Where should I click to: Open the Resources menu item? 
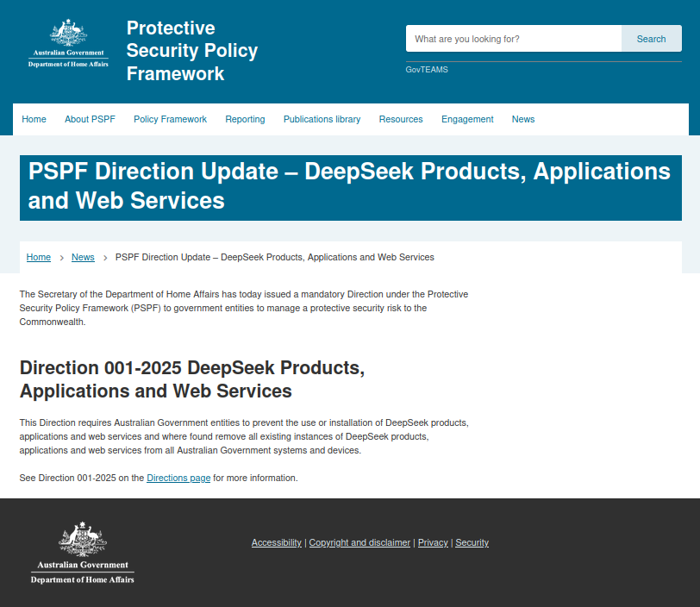coord(401,119)
